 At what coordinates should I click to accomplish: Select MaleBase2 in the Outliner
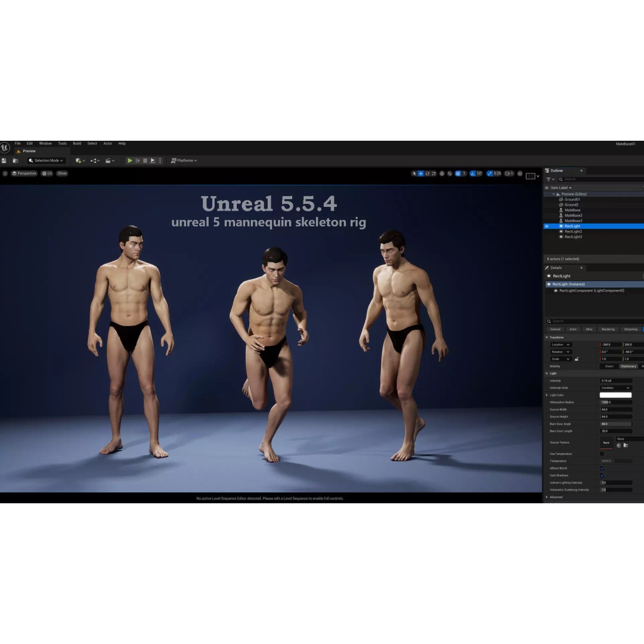click(574, 216)
